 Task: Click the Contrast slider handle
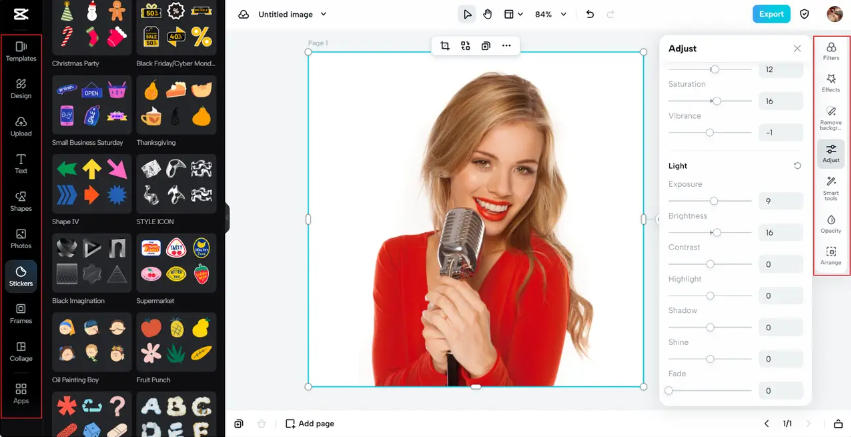(x=710, y=264)
